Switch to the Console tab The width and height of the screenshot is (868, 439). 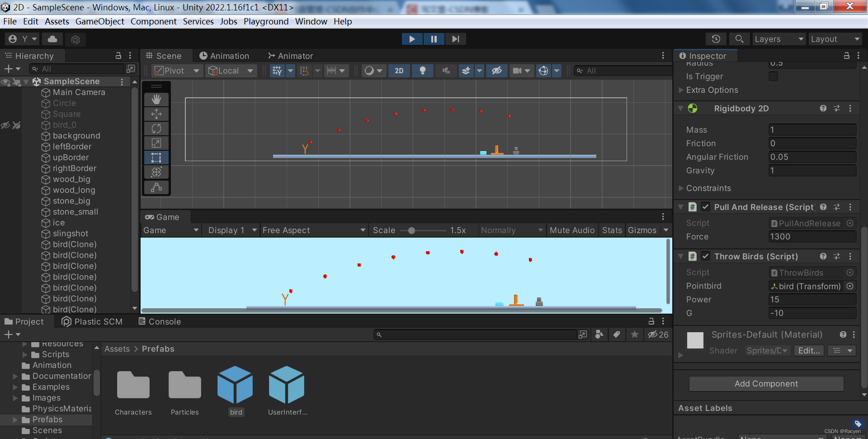160,321
